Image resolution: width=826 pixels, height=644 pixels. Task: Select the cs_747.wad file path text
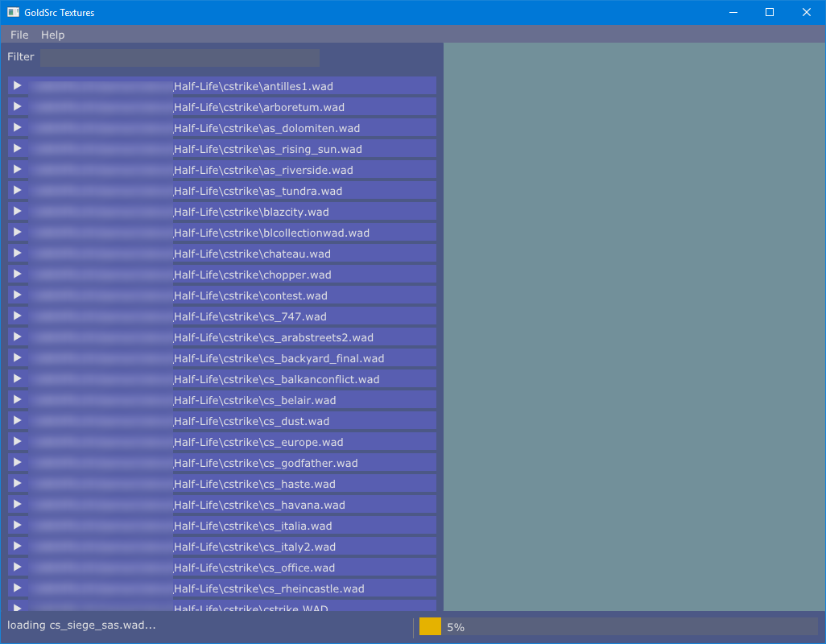point(250,317)
